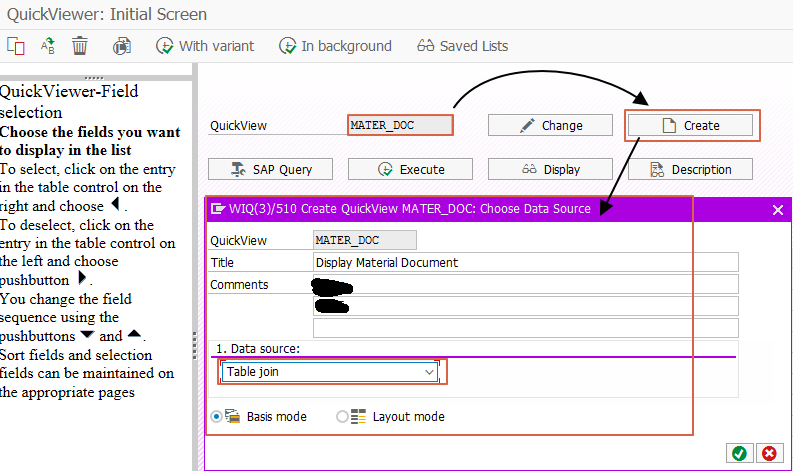Select the Basis mode radio button
The image size is (793, 471).
[216, 416]
